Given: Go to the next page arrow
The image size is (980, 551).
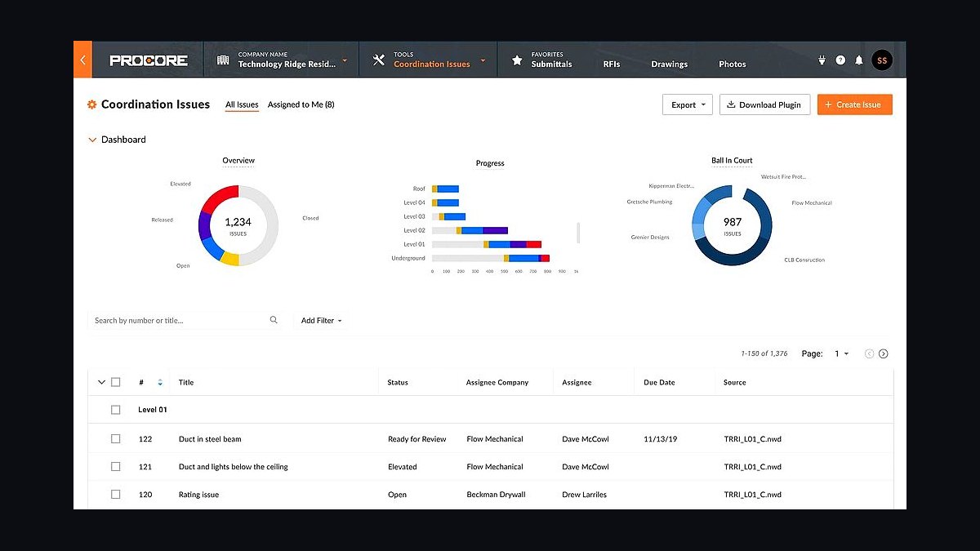Looking at the screenshot, I should pyautogui.click(x=883, y=353).
